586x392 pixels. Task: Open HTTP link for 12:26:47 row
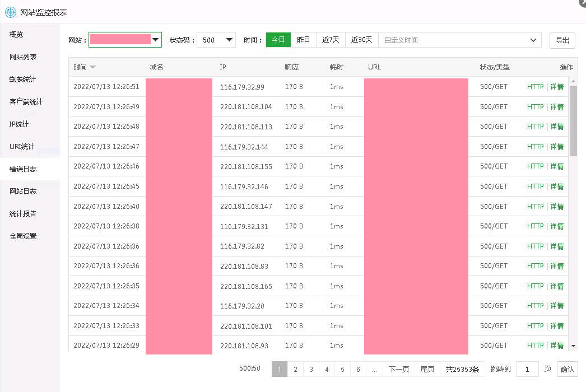click(x=535, y=147)
